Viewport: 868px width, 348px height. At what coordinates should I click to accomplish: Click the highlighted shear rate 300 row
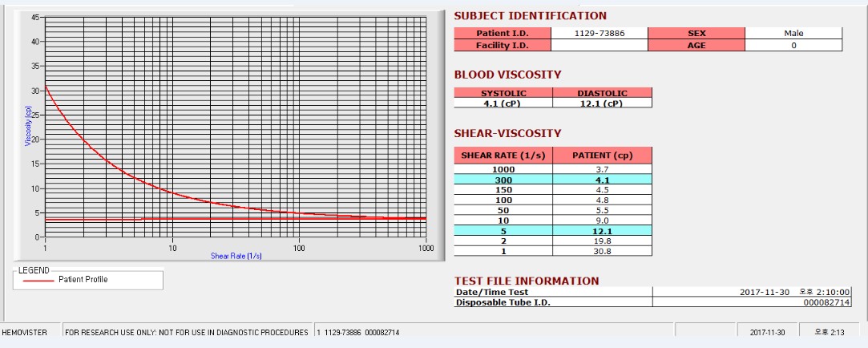coord(553,180)
